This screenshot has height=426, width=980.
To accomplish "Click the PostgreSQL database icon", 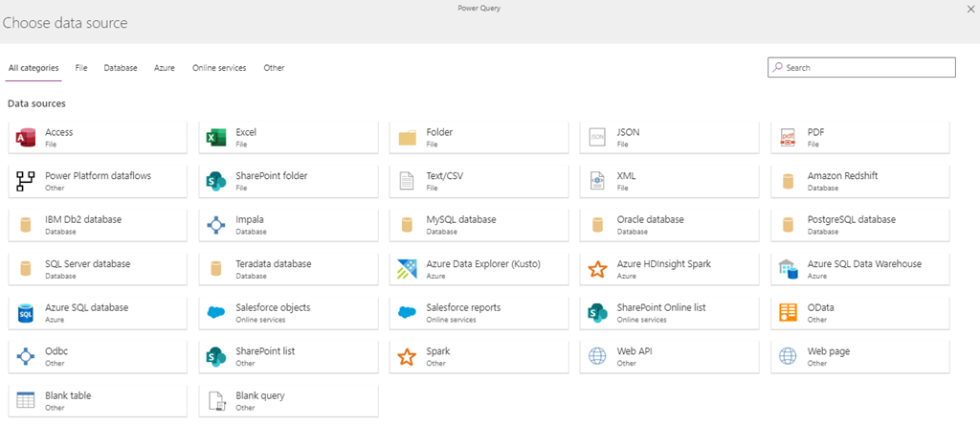I will coord(789,225).
